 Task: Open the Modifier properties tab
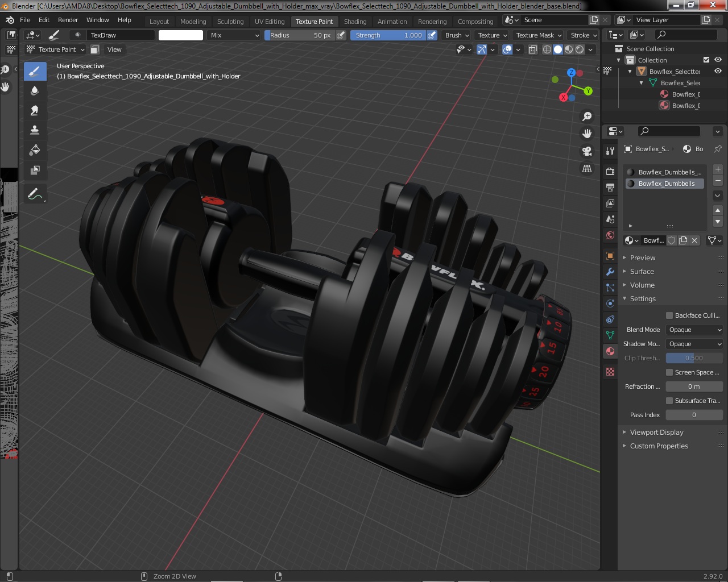click(x=610, y=272)
